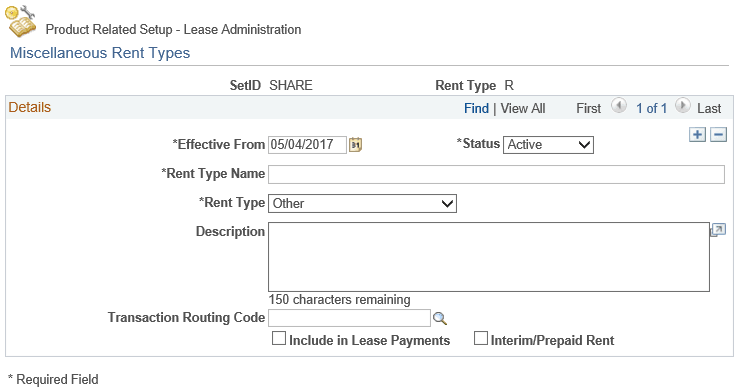Click the Find link
This screenshot has width=737, height=392.
click(x=477, y=109)
